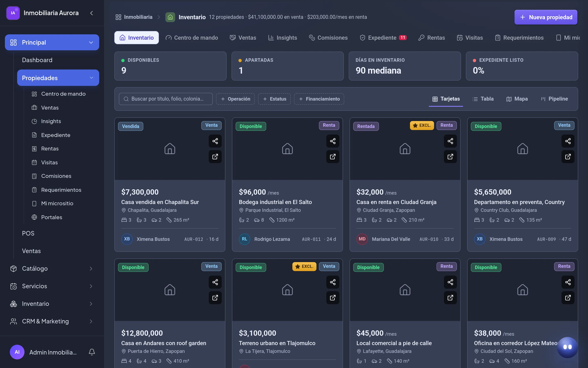Click the notifications bell icon
The image size is (588, 368).
[92, 352]
